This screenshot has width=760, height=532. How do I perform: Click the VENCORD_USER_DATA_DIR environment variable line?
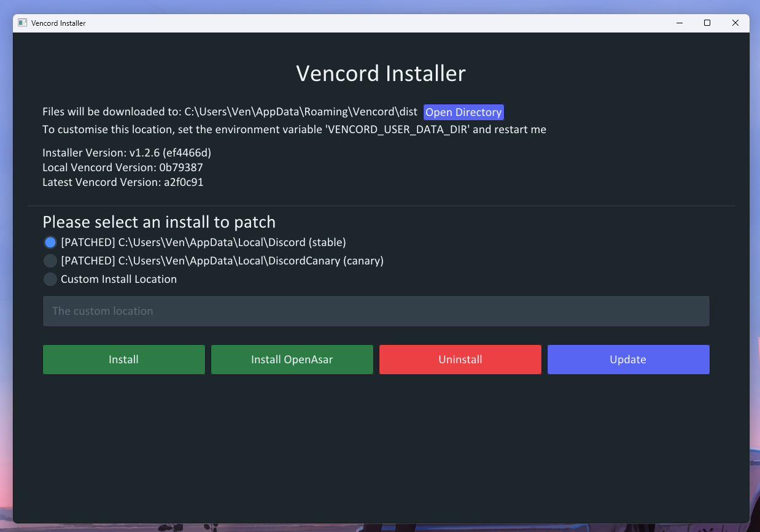click(294, 129)
